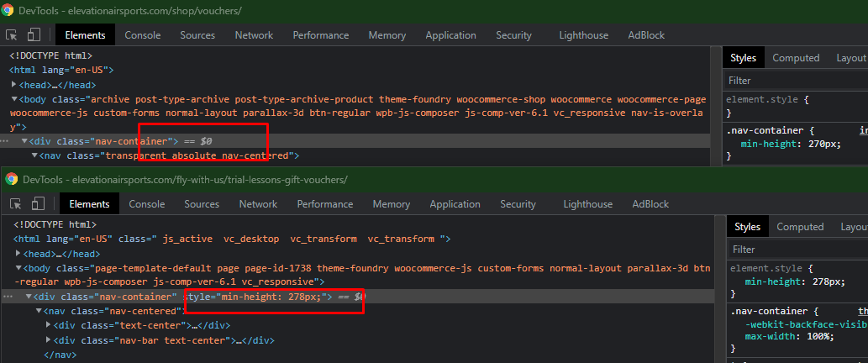Image resolution: width=868 pixels, height=363 pixels.
Task: Open Console tab in bottom DevTools window
Action: pos(147,203)
